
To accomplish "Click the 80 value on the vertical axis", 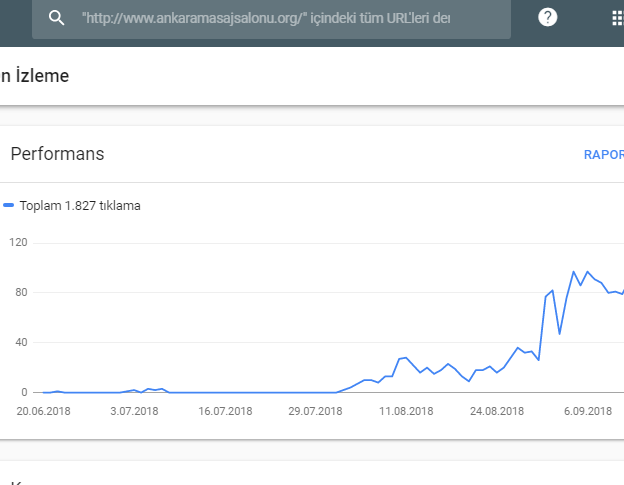I will pos(21,292).
